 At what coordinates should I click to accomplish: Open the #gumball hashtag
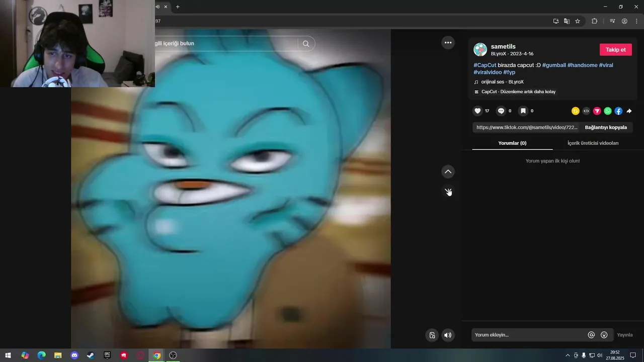click(x=554, y=65)
